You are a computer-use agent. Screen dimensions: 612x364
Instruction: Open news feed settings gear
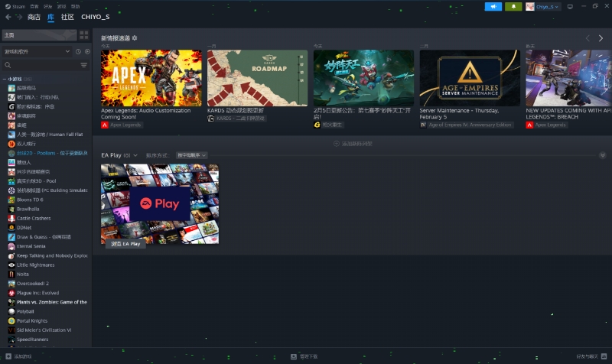[135, 38]
